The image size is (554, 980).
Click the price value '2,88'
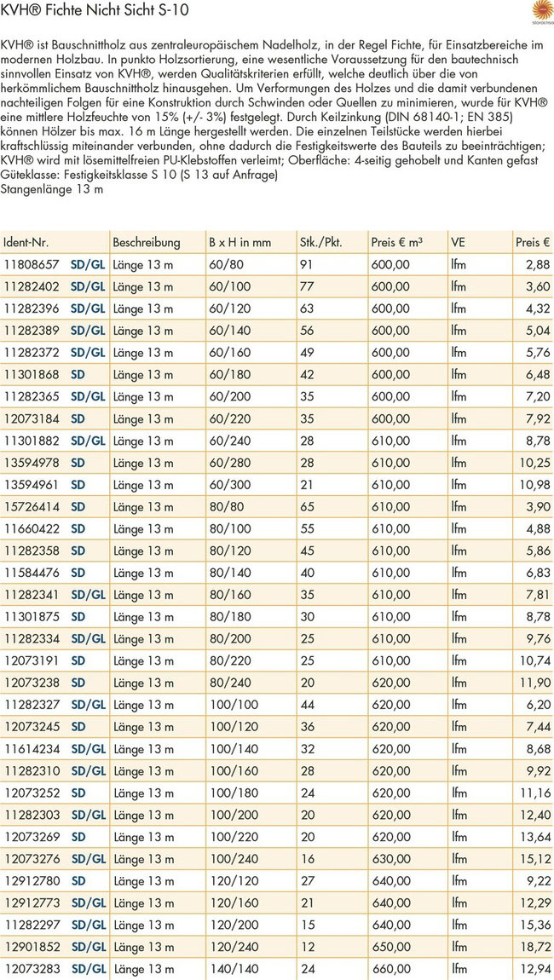[x=538, y=265]
